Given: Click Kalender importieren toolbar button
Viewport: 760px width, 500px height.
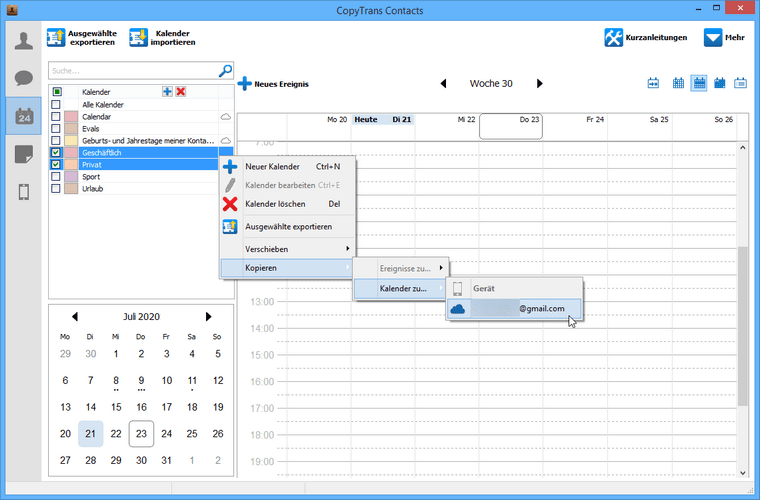Looking at the screenshot, I should (162, 38).
